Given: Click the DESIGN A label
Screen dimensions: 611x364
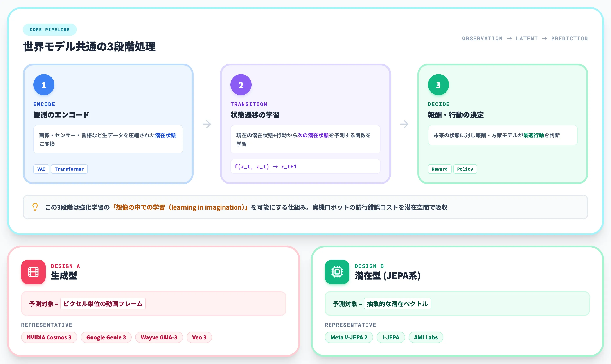Looking at the screenshot, I should (65, 266).
